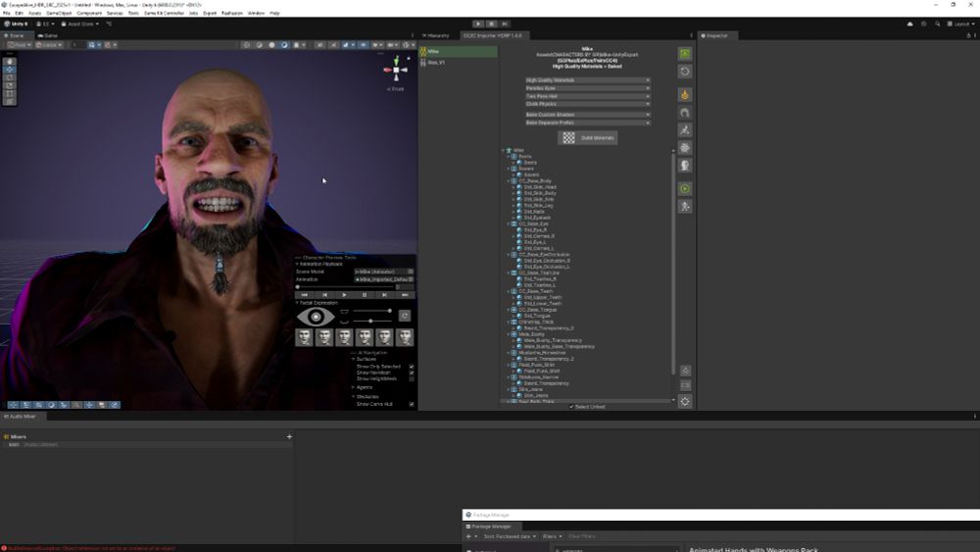The width and height of the screenshot is (980, 552).
Task: Open the Window menu
Action: [x=256, y=13]
